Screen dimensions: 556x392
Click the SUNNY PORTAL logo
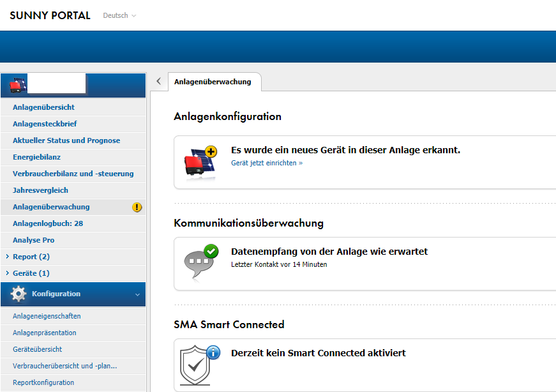(50, 15)
